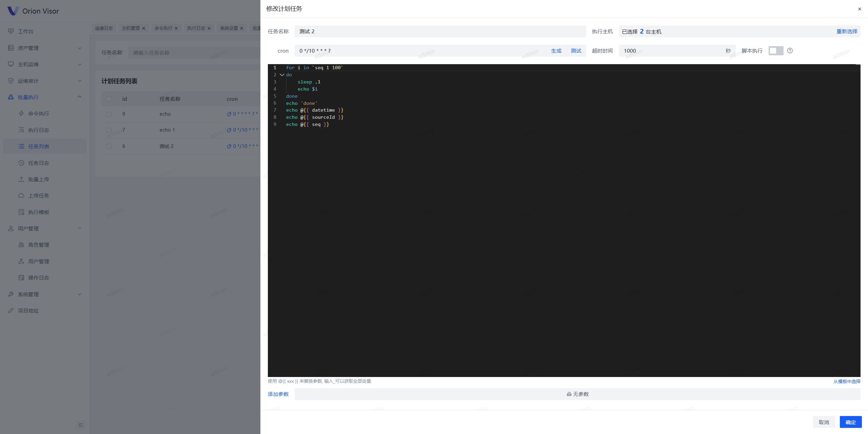Open the workbench (工作台) sidebar item

coord(26,31)
